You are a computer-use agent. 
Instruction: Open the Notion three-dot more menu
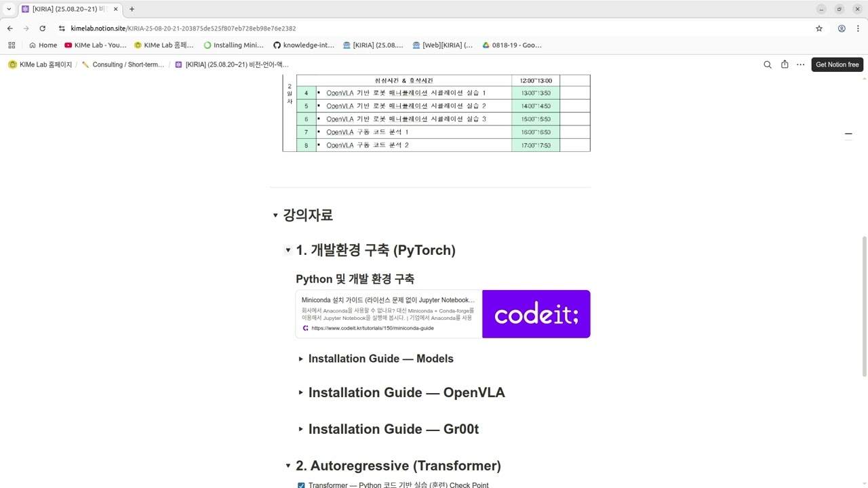tap(801, 64)
